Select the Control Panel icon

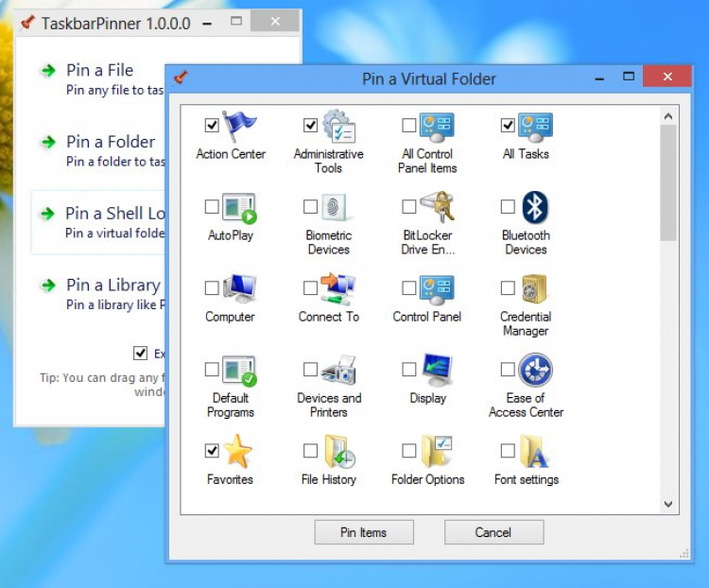pyautogui.click(x=437, y=289)
